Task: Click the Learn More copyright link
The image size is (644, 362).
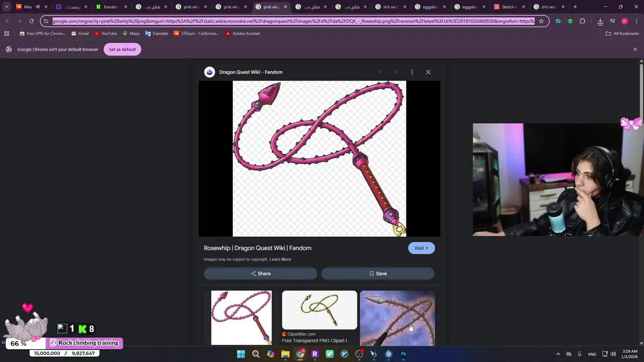Action: pyautogui.click(x=280, y=259)
